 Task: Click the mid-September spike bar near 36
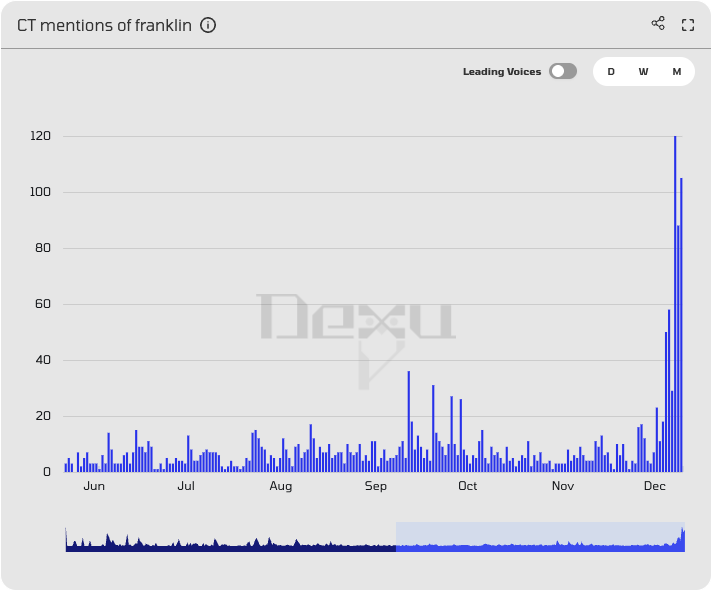[409, 422]
